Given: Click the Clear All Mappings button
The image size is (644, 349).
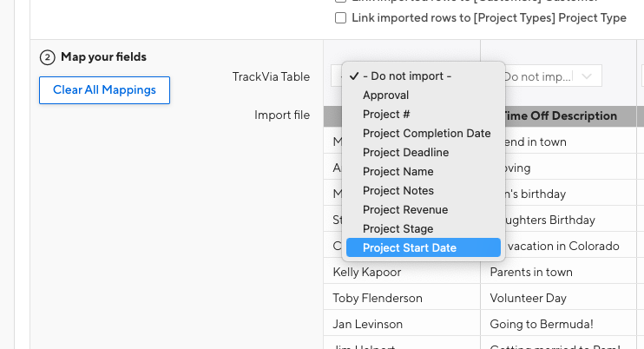Looking at the screenshot, I should (104, 90).
